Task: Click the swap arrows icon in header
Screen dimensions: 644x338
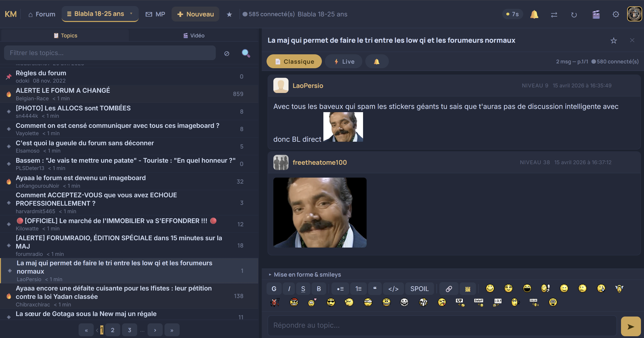Action: pos(554,15)
